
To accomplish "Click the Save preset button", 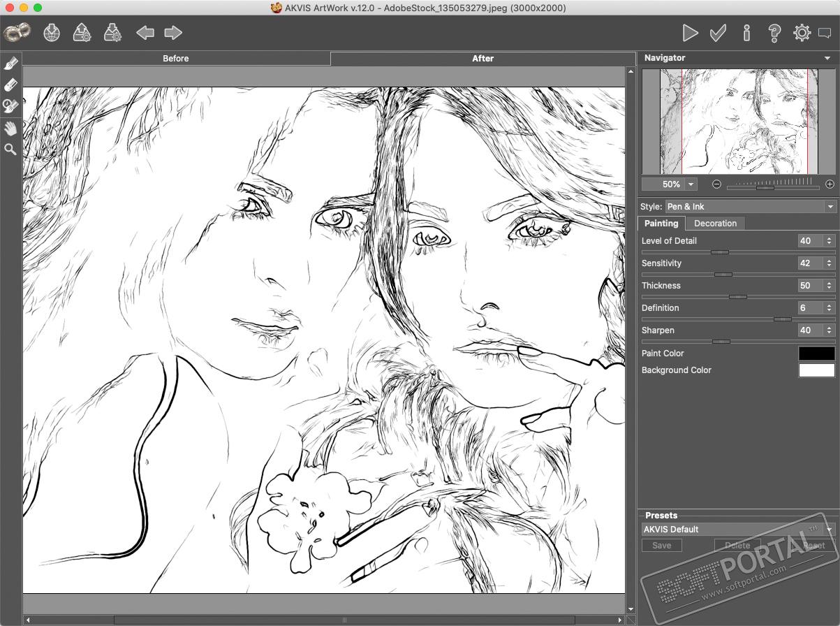I will 661,546.
